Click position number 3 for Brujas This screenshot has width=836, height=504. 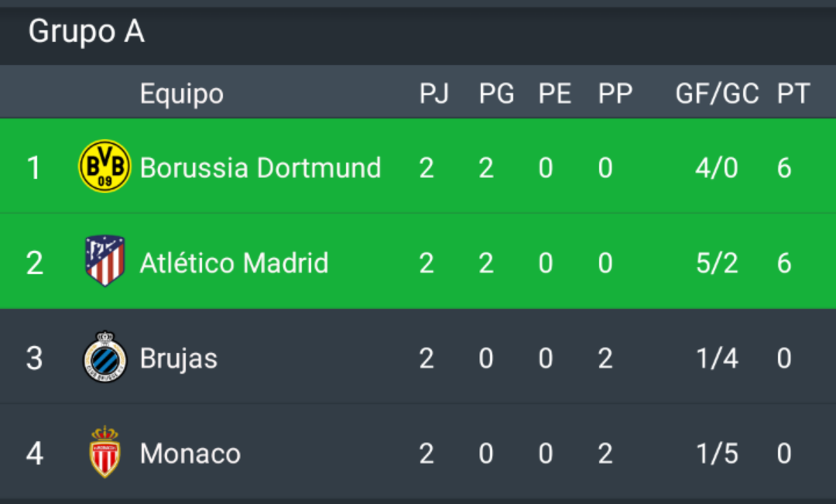[x=34, y=358]
